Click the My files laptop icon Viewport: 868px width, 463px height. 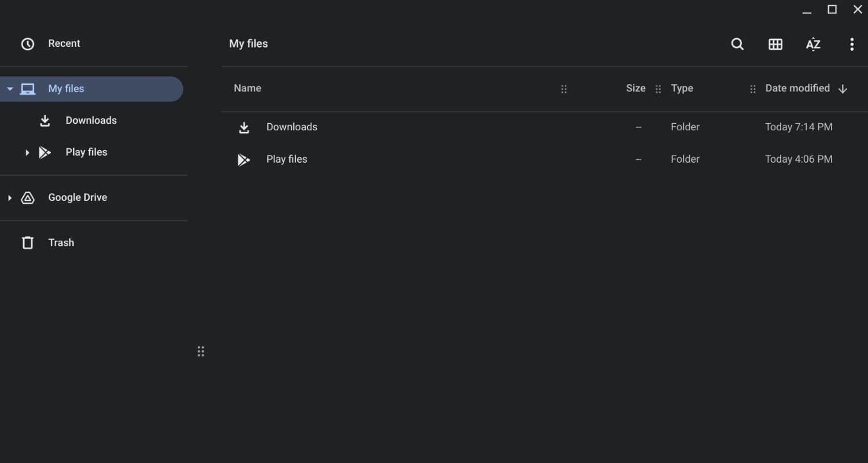(x=28, y=89)
